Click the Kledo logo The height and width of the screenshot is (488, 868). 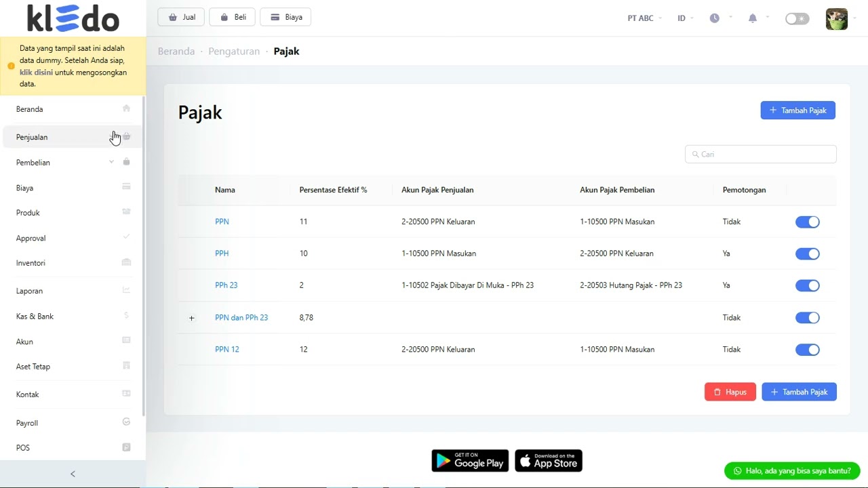click(73, 18)
